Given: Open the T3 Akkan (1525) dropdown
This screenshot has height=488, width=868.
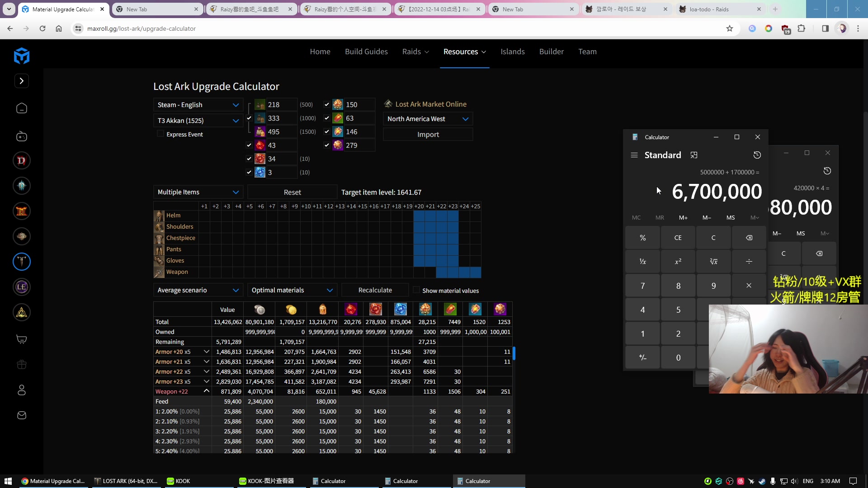Looking at the screenshot, I should coord(198,121).
